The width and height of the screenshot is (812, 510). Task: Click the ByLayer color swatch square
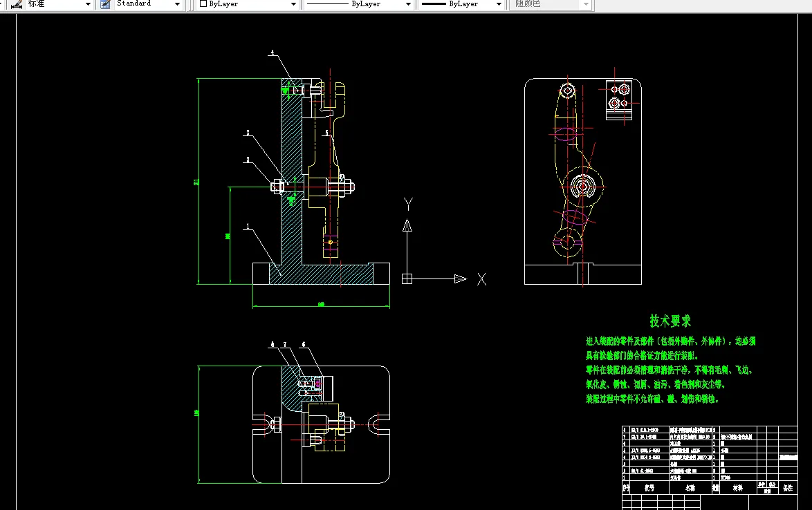203,3
